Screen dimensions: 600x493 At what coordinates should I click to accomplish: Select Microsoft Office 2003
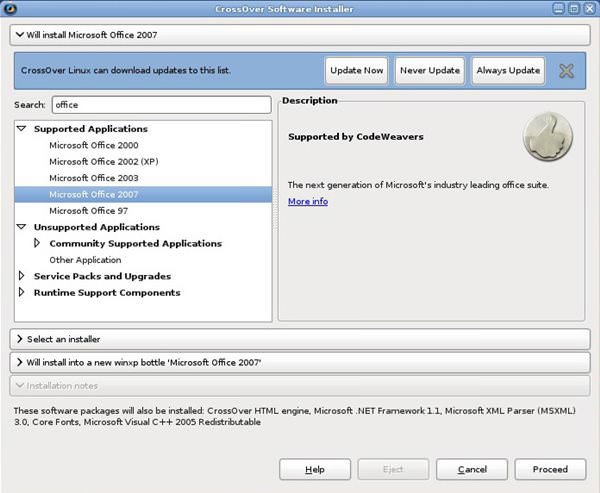point(143,178)
